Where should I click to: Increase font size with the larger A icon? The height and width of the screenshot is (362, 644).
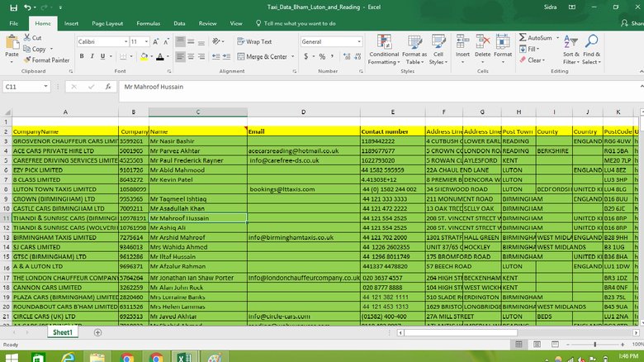(x=156, y=41)
